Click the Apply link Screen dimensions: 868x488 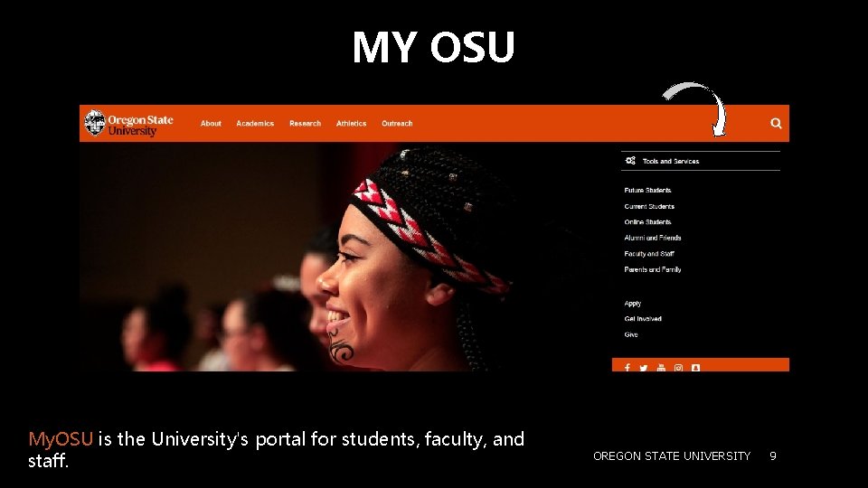pos(633,304)
